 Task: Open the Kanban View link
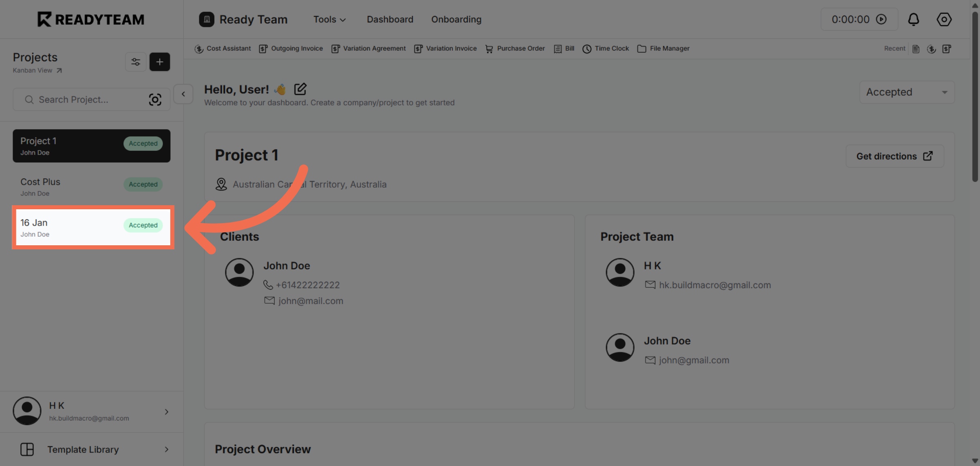tap(37, 70)
